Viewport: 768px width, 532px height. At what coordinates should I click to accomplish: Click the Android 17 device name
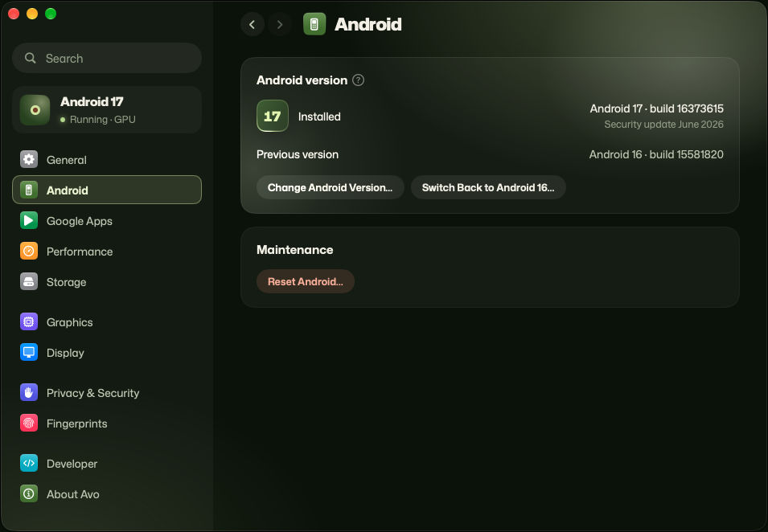92,102
